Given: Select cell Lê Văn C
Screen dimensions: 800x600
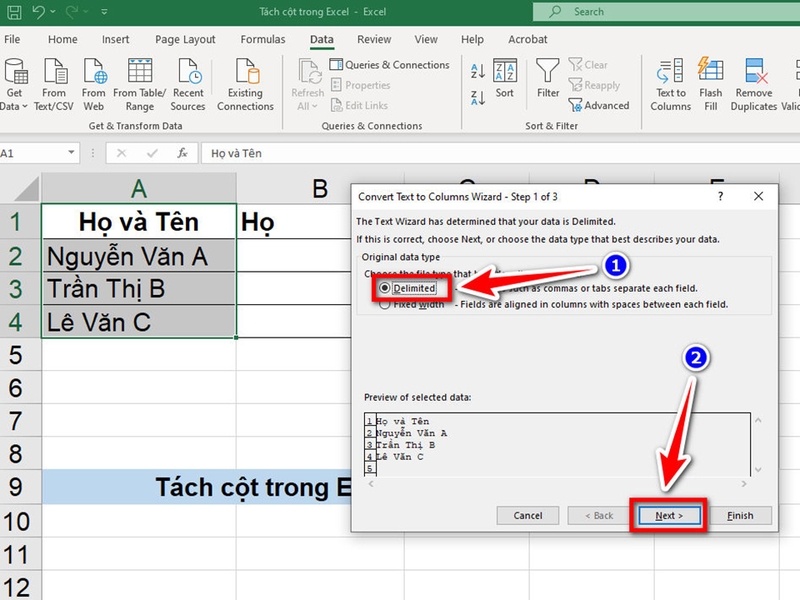Looking at the screenshot, I should click(x=139, y=322).
